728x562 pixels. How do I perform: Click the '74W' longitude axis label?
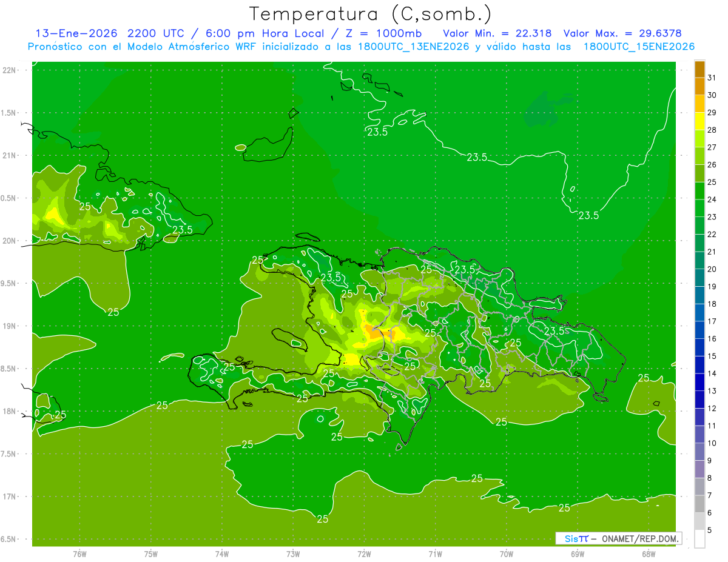[x=222, y=554]
